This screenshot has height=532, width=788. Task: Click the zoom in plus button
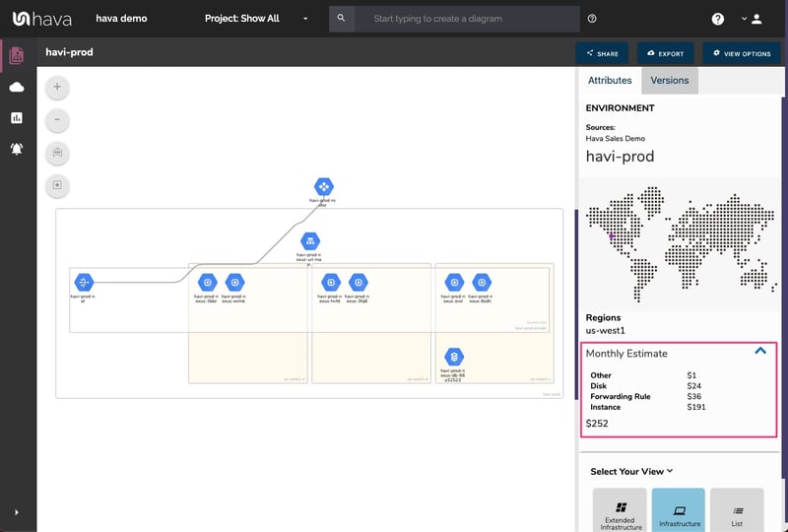tap(57, 87)
